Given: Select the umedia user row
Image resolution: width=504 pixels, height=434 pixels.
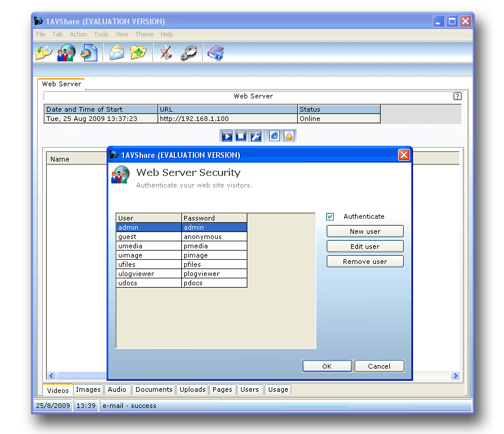Looking at the screenshot, I should coord(181,246).
